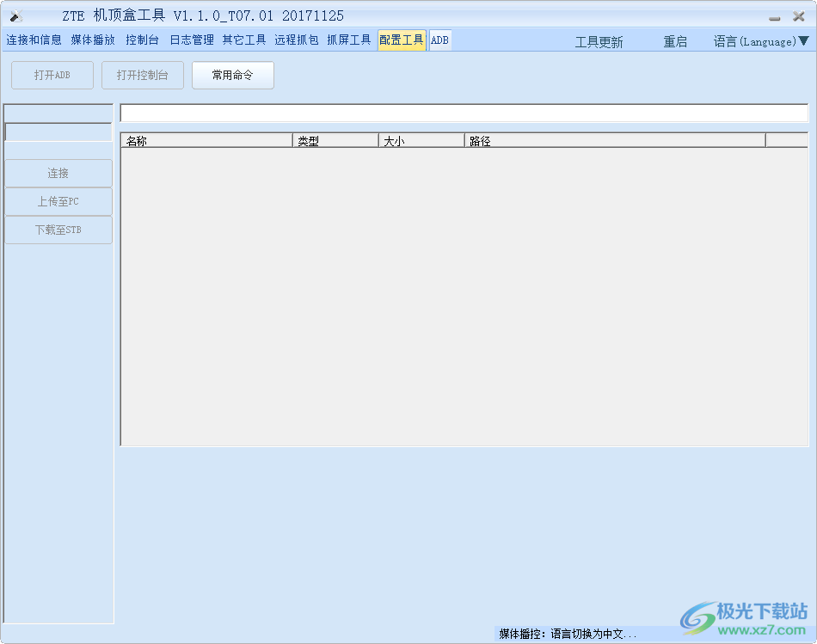
Task: Sort by the 名称 column header
Action: (x=207, y=141)
